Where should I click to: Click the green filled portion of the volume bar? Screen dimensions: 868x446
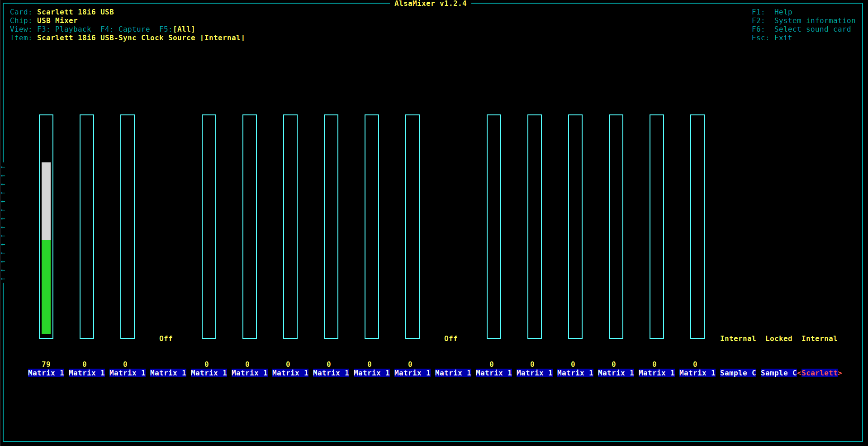tap(46, 286)
